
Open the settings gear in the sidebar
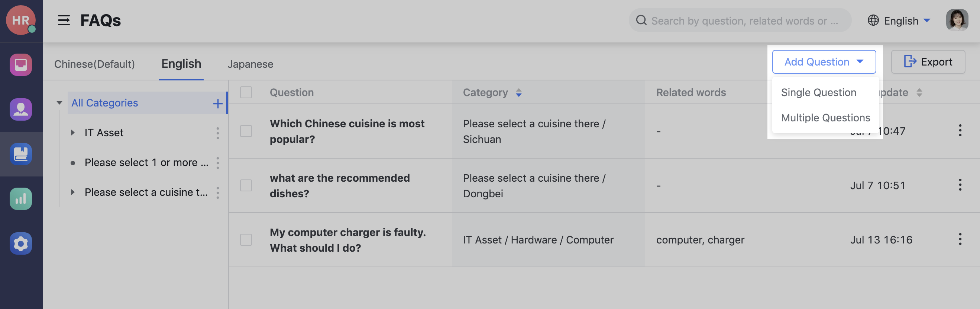(x=21, y=243)
